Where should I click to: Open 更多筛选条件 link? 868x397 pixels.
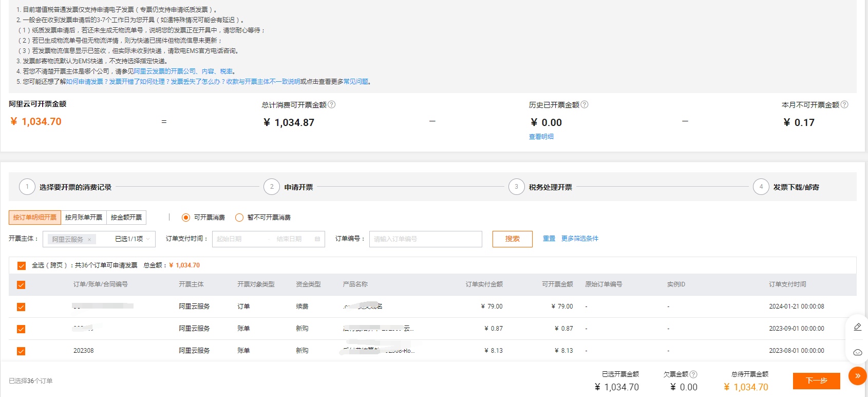580,239
